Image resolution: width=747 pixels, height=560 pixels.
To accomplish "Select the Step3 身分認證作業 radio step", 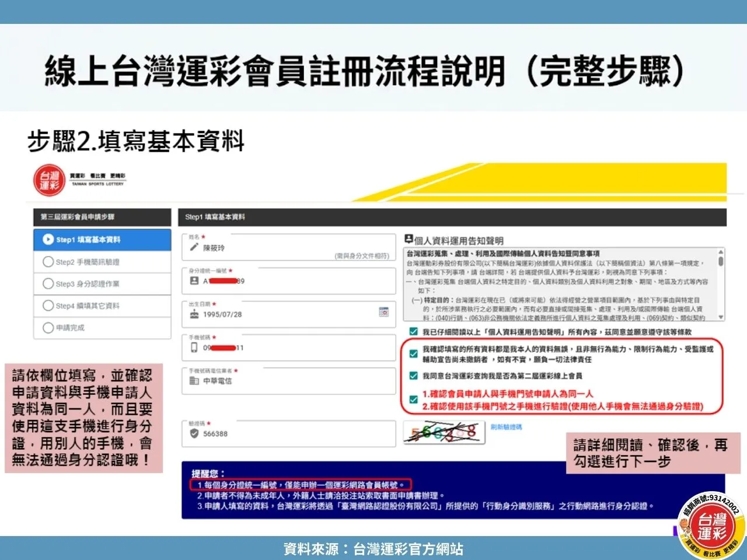I will 48,283.
